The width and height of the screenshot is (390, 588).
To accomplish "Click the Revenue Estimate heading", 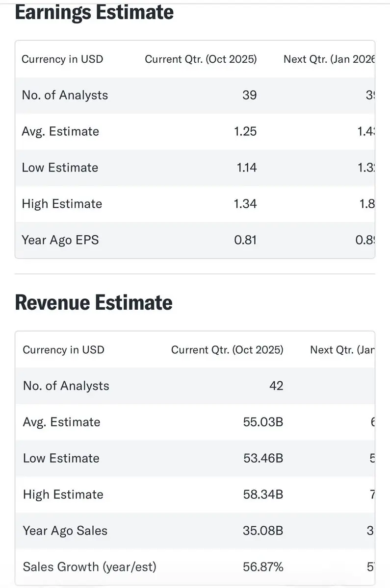I will coord(94,302).
